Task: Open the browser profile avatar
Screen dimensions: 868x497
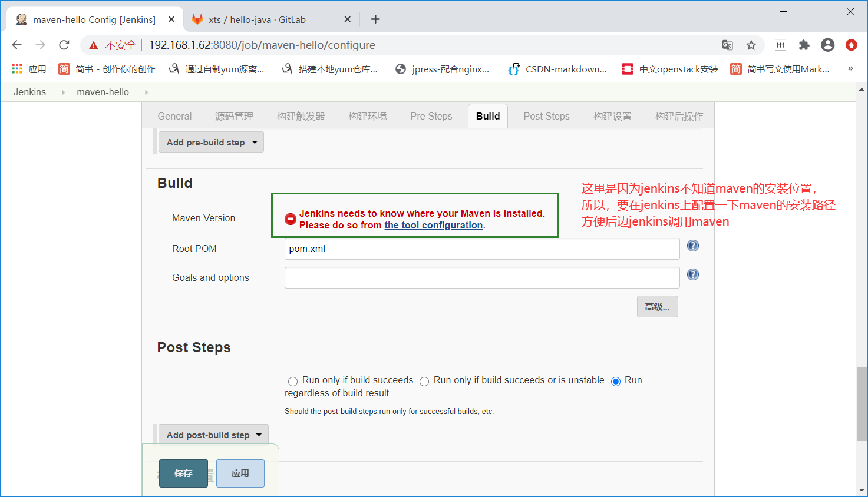Action: coord(827,45)
